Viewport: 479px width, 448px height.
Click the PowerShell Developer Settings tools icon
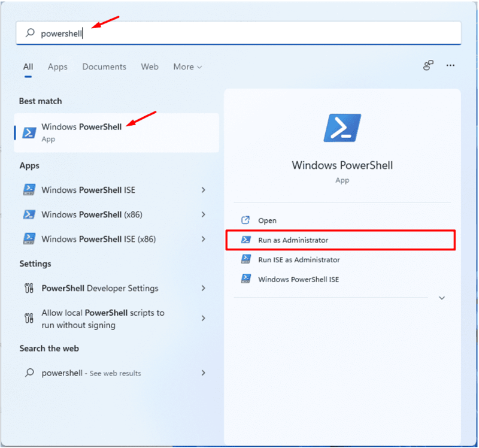coord(29,288)
